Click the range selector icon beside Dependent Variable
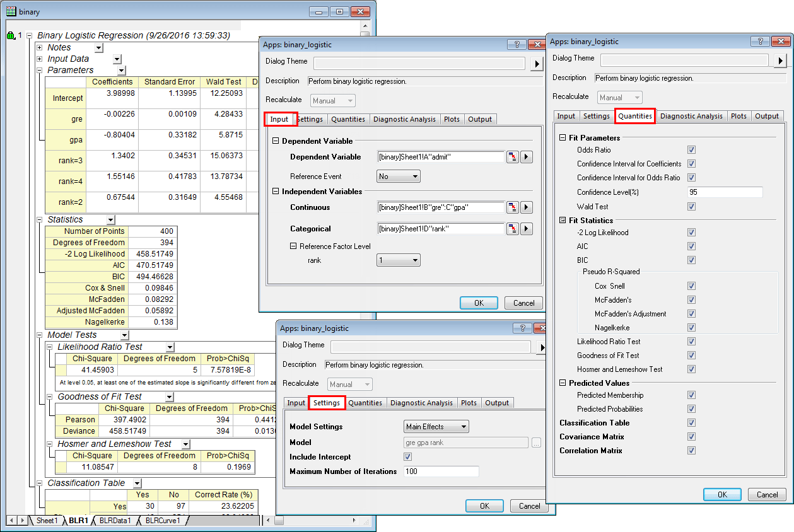 (x=512, y=156)
